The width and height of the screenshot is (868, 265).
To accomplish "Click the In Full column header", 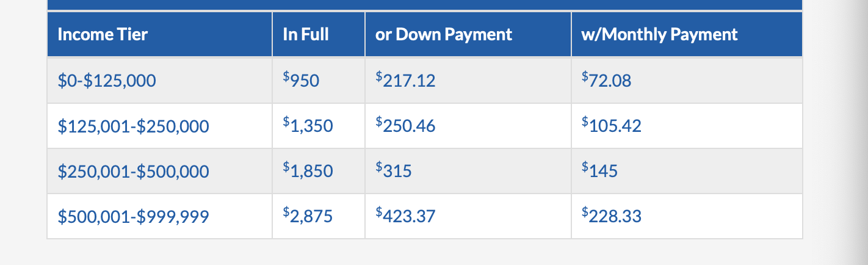I will pos(306,34).
